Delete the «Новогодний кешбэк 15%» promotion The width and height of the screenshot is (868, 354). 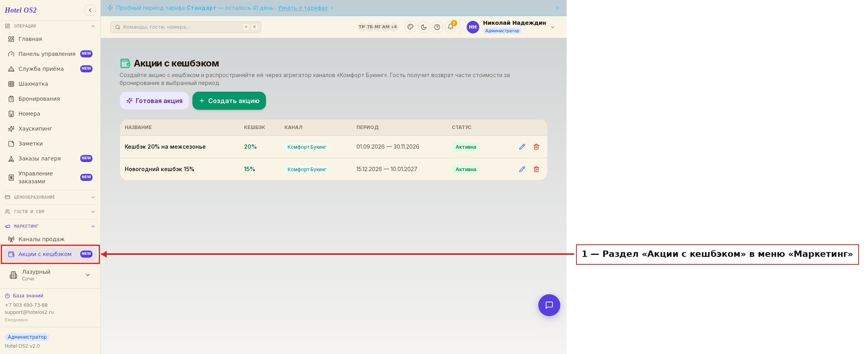pos(536,169)
